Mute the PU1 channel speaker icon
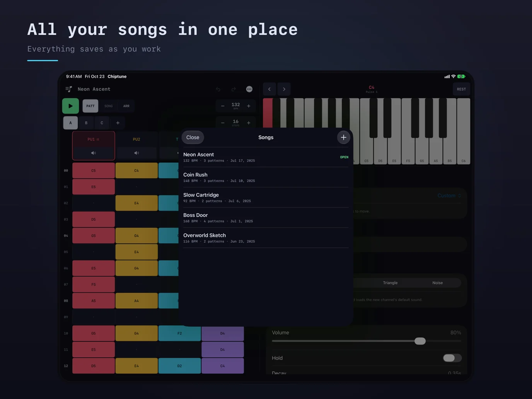Viewport: 532px width, 399px height. [94, 153]
